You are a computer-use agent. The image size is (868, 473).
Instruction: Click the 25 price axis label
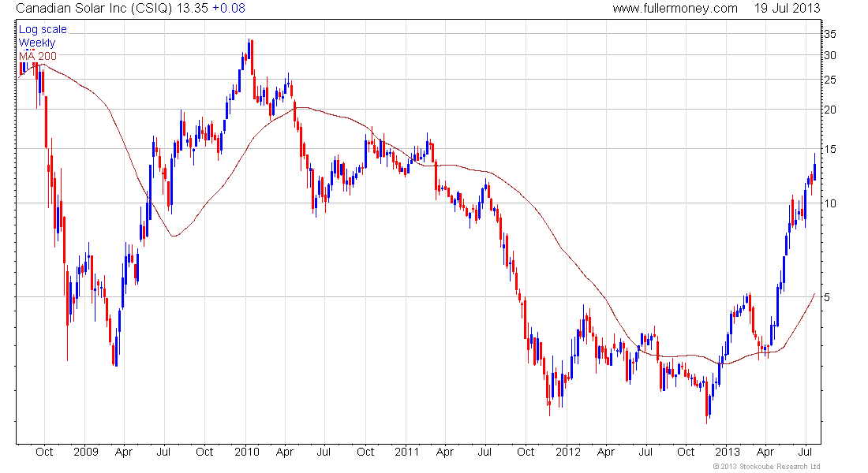[x=830, y=80]
